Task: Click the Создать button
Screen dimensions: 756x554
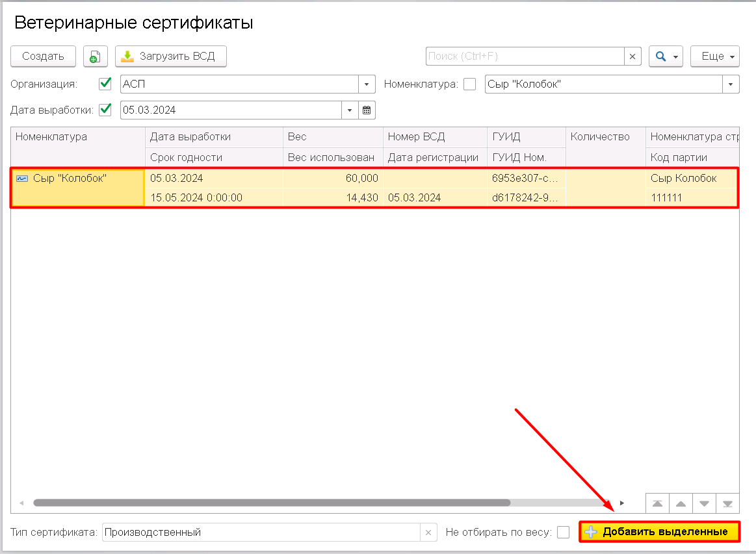Action: tap(44, 57)
